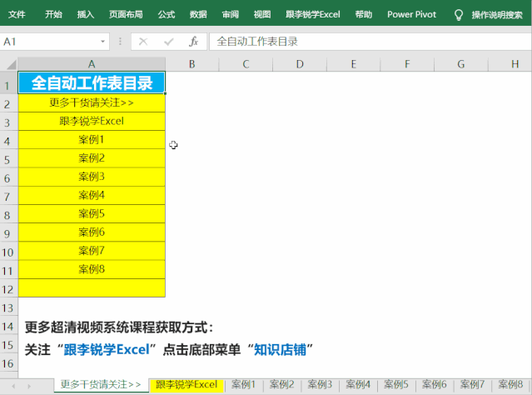This screenshot has width=532, height=395.
Task: Click the empty yellow cell A12
Action: [x=92, y=288]
